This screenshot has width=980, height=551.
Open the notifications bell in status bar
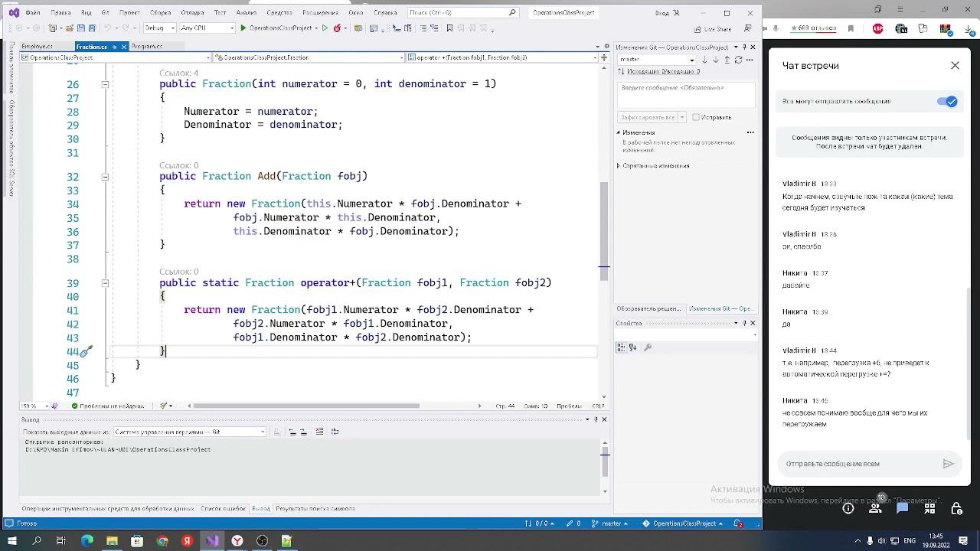739,523
